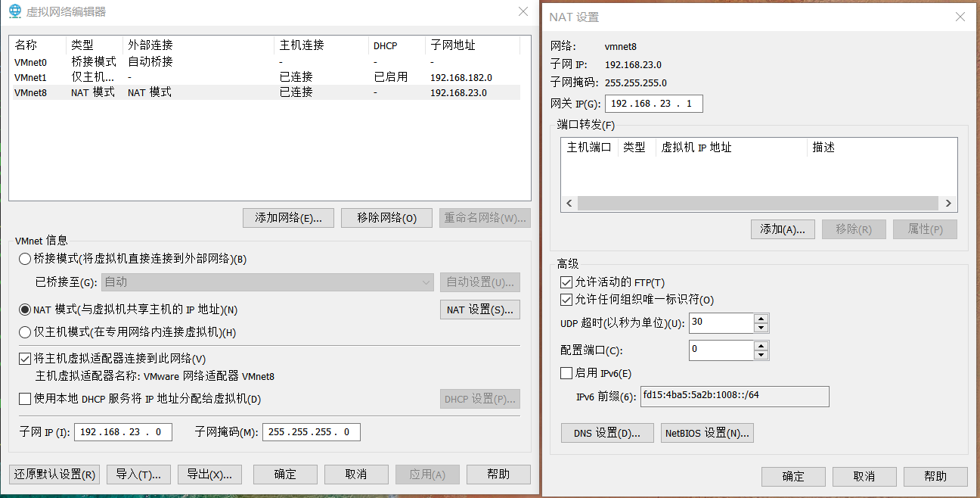Click the IPv6 前缀 input field
980x498 pixels.
[x=734, y=397]
